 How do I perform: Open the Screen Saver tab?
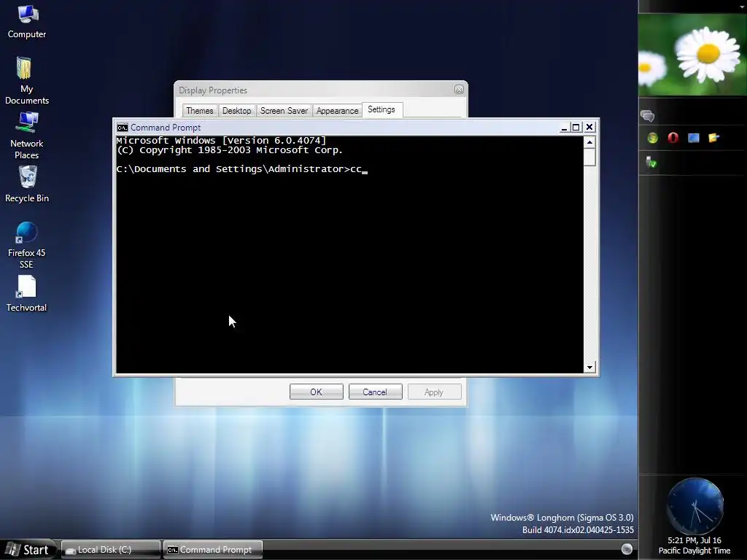284,111
